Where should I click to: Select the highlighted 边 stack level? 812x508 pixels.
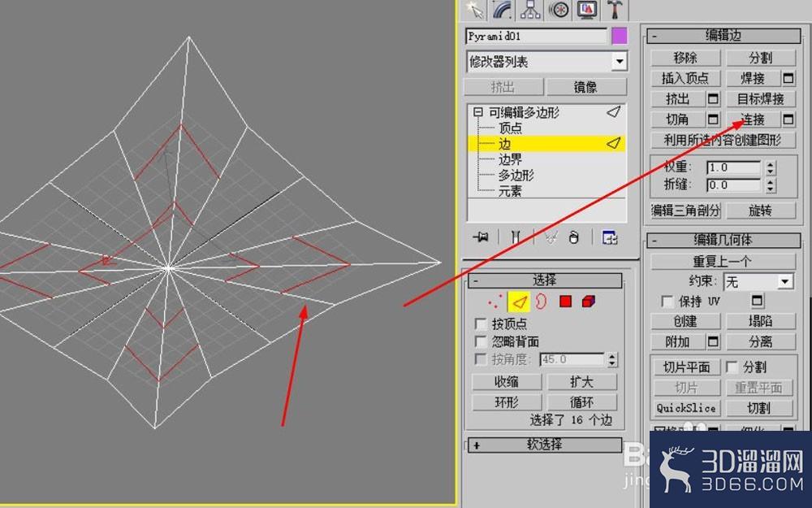coord(546,144)
